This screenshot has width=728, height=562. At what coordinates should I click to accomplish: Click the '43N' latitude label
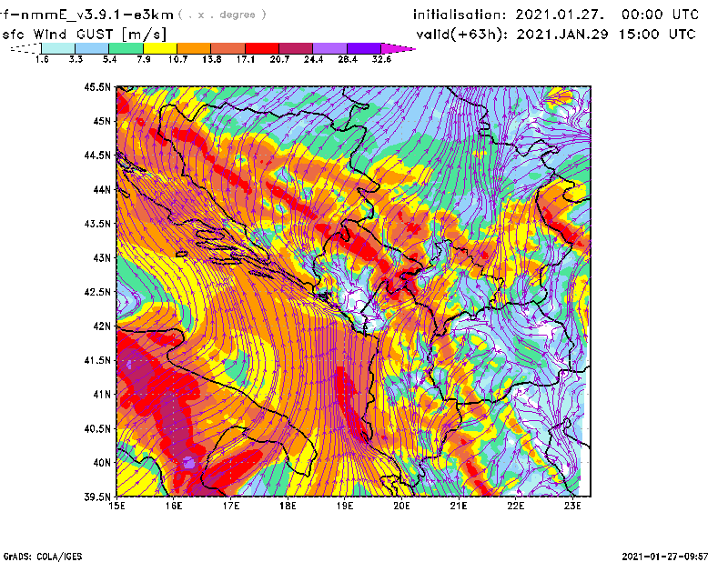point(102,257)
